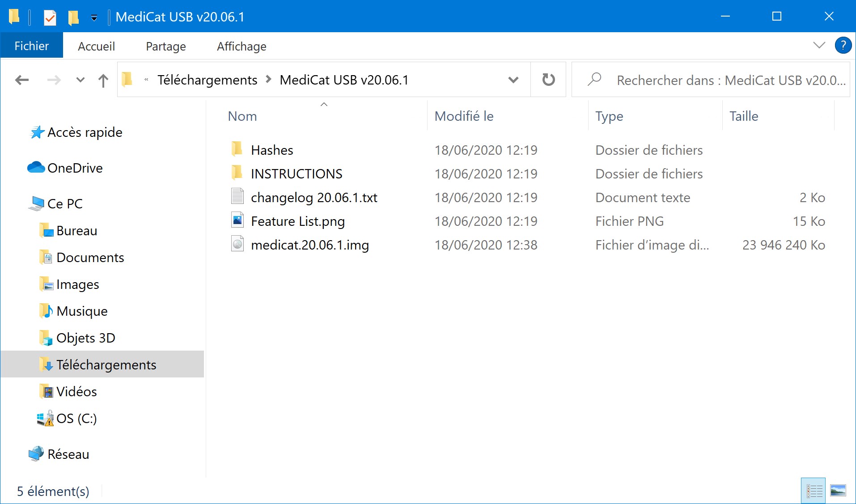Select Réseau in the navigation pane
856x504 pixels.
pos(68,454)
